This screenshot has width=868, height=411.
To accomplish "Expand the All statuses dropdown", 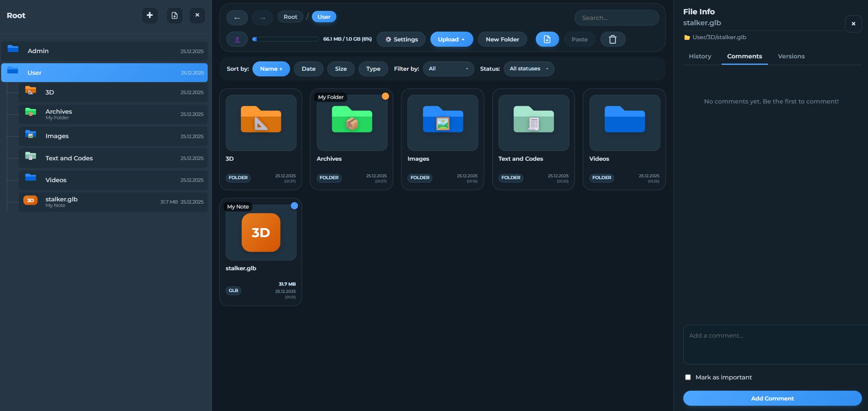I will [529, 69].
